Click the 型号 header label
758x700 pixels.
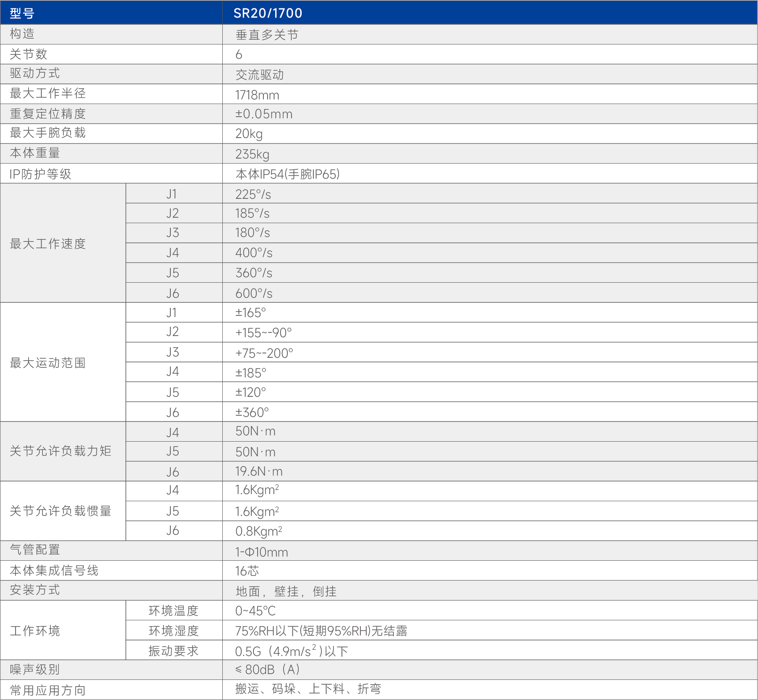(x=22, y=13)
